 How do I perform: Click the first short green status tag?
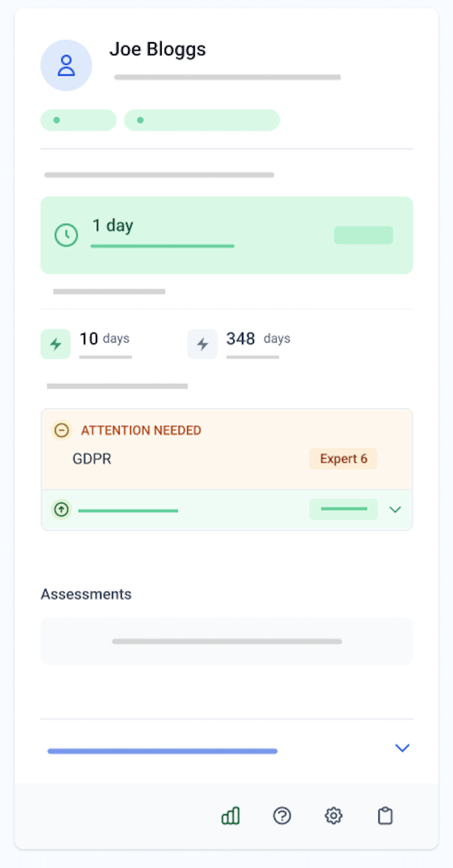pyautogui.click(x=79, y=120)
